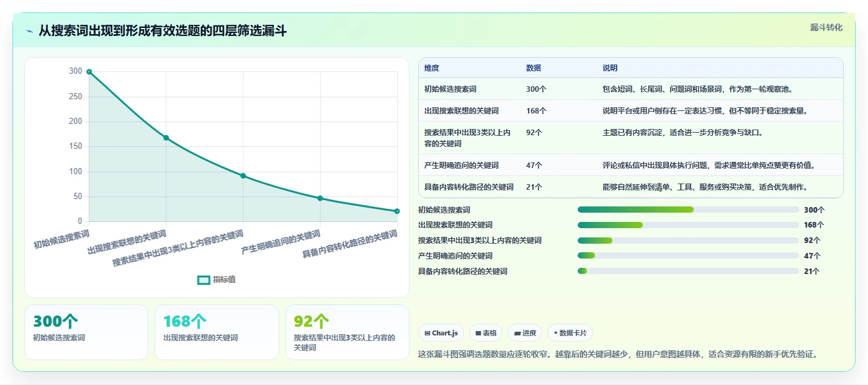The image size is (868, 385).
Task: Click the 92个 value in table
Action: 534,133
